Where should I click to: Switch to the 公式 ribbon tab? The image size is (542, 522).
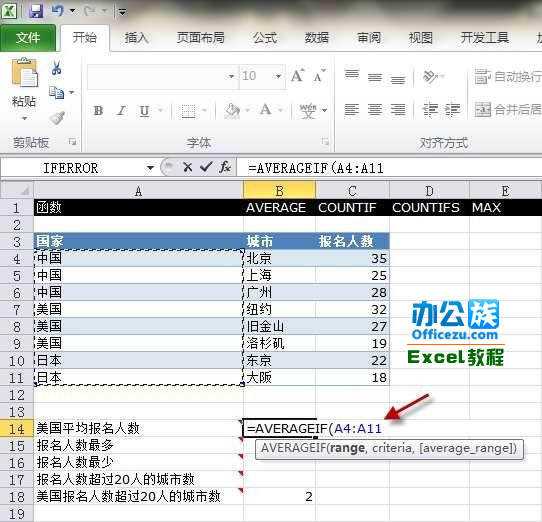(x=265, y=38)
